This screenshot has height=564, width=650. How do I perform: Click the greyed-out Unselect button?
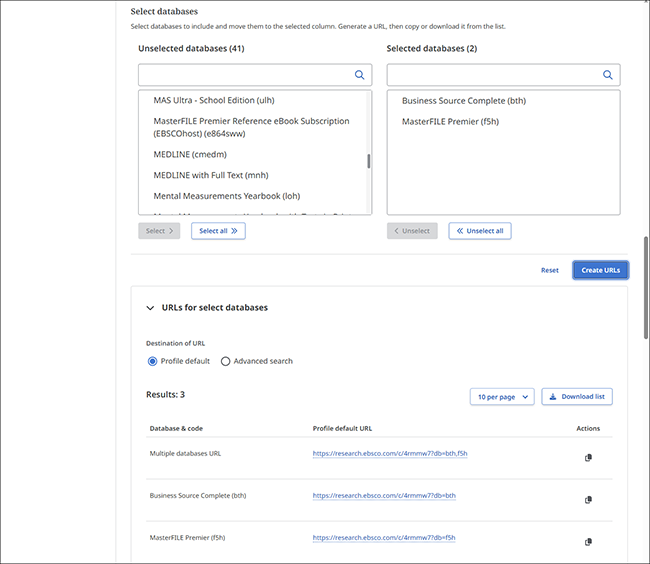tap(412, 231)
